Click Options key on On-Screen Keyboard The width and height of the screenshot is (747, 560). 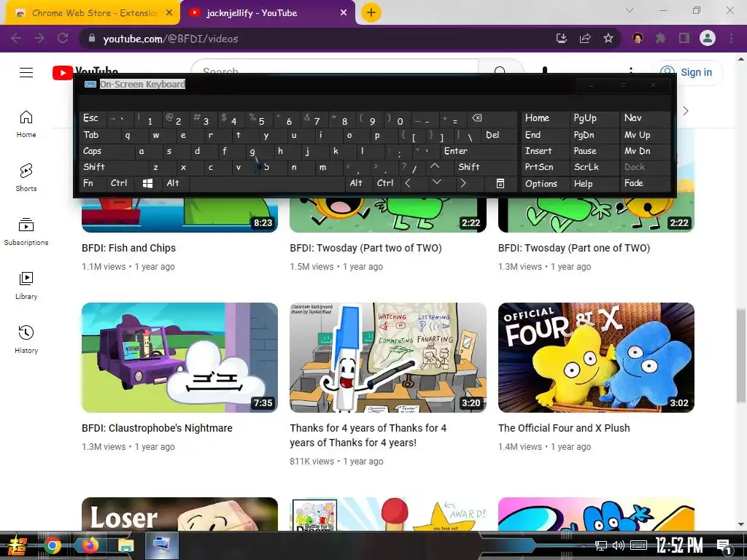pos(545,183)
